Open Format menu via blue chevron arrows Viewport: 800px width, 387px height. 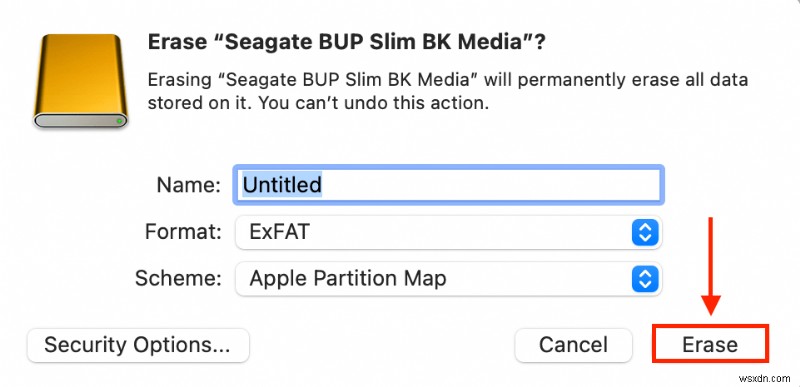[645, 233]
